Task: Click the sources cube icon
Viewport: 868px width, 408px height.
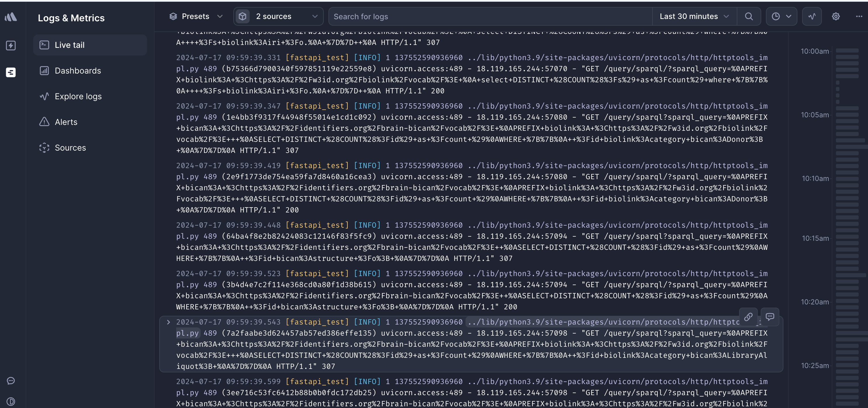Action: (242, 17)
